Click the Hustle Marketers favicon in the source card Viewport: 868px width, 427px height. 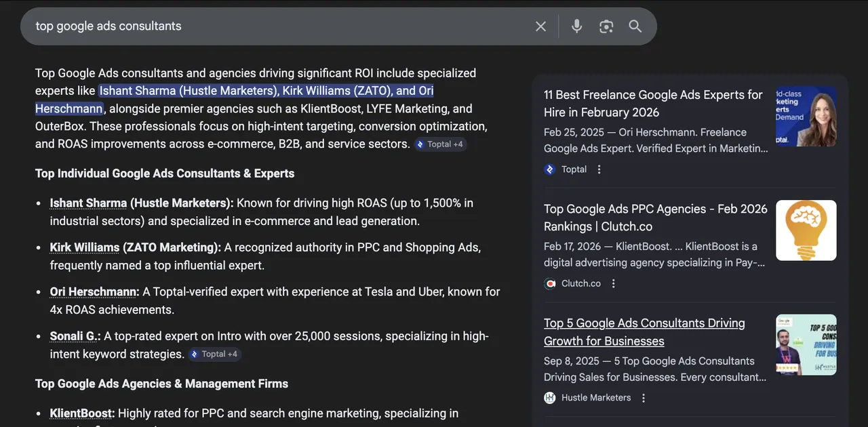click(x=550, y=398)
